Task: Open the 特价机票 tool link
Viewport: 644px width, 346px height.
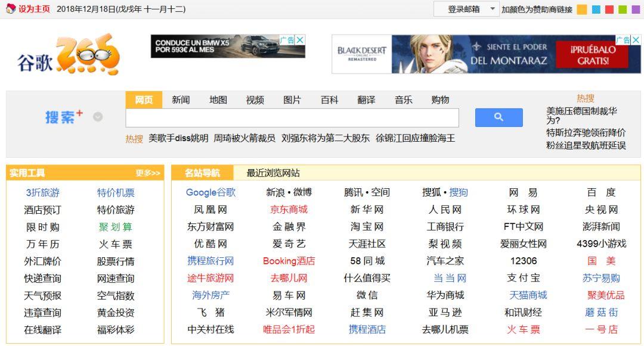Action: click(x=116, y=192)
